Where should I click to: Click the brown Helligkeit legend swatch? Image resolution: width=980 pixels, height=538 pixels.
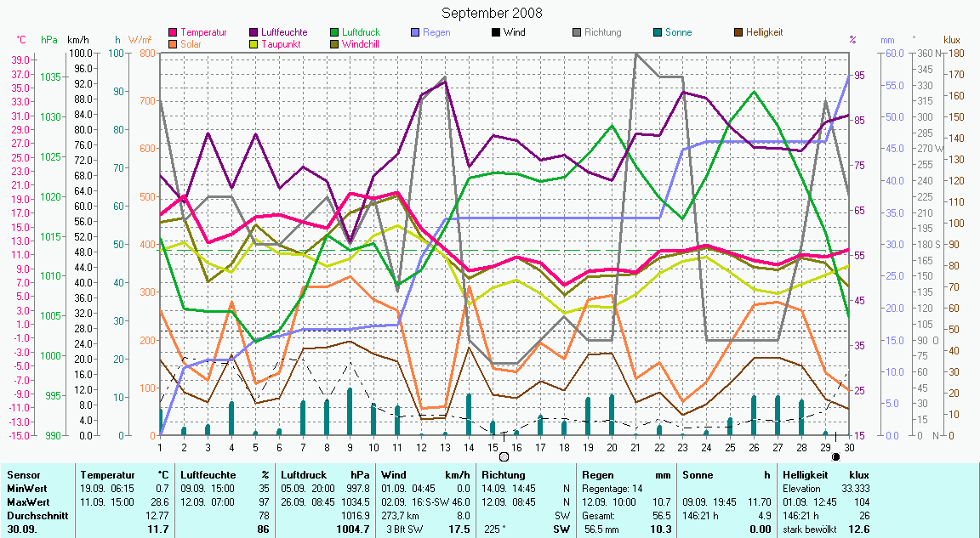click(x=738, y=33)
